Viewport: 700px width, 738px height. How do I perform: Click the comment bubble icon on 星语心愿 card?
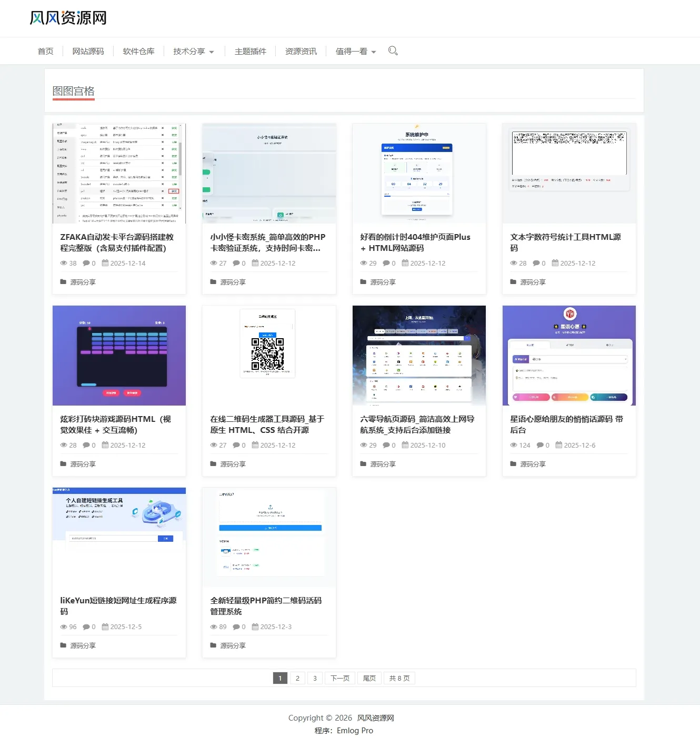click(x=539, y=445)
